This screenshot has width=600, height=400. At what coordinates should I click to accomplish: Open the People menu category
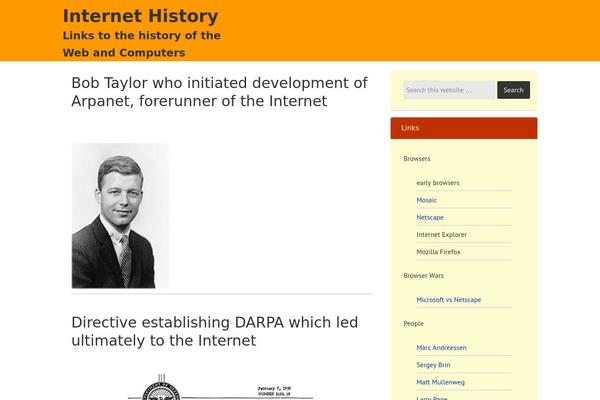pos(413,324)
